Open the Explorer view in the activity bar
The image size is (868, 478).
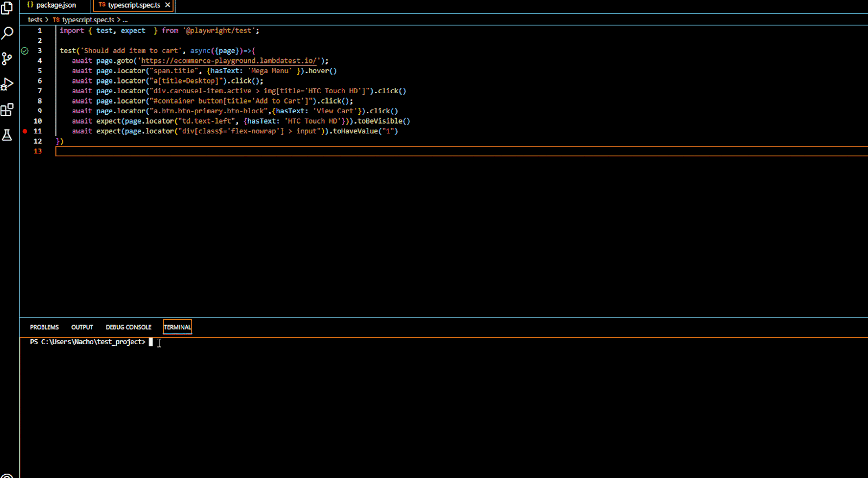(7, 8)
